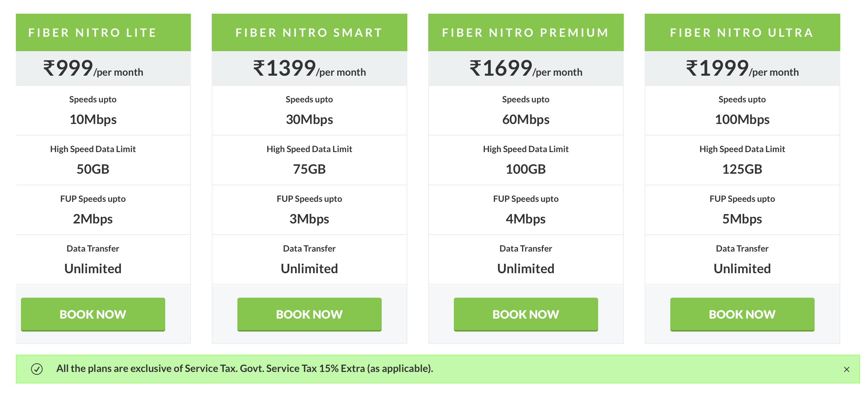Click the ₹1399 per month price
The image size is (868, 395).
point(310,68)
